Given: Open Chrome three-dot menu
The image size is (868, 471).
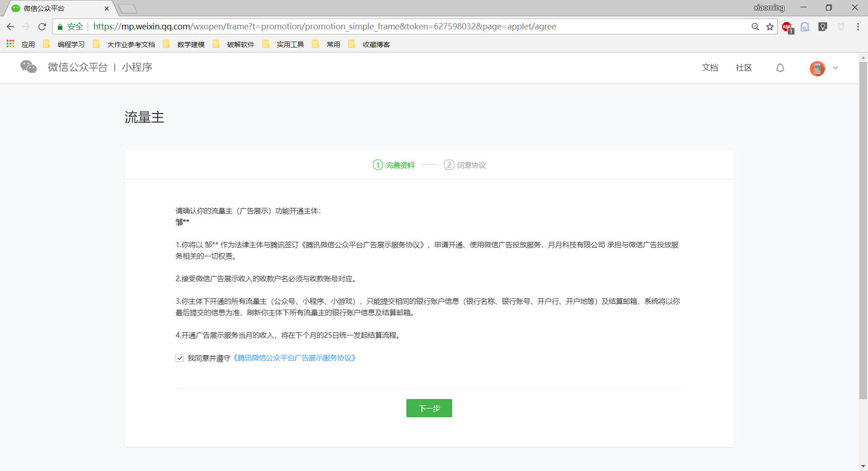Looking at the screenshot, I should pyautogui.click(x=858, y=27).
